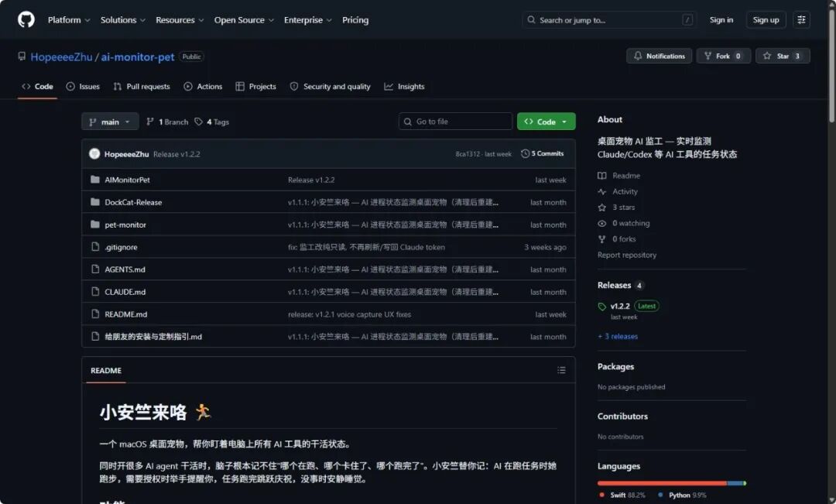This screenshot has width=836, height=504.
Task: Click the Python 9.9% language entry
Action: coord(682,495)
